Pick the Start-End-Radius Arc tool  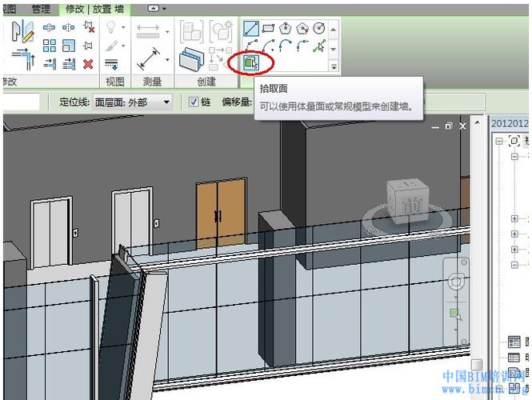click(x=251, y=46)
